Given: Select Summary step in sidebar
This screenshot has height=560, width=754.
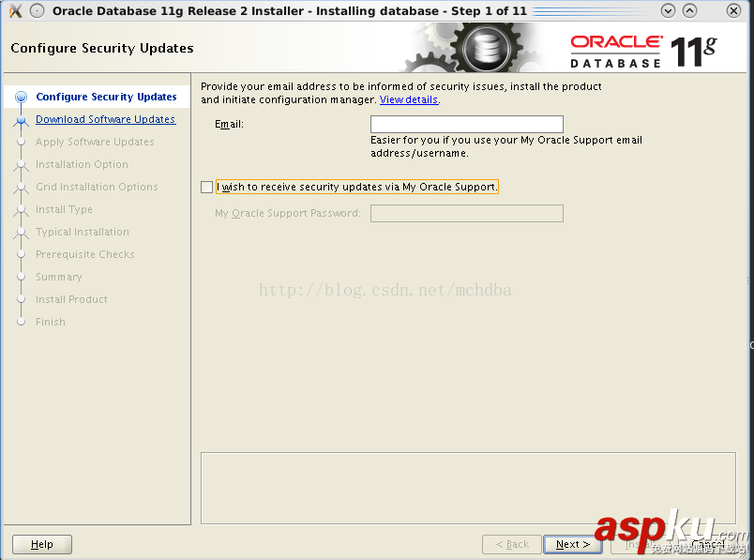Looking at the screenshot, I should point(59,277).
